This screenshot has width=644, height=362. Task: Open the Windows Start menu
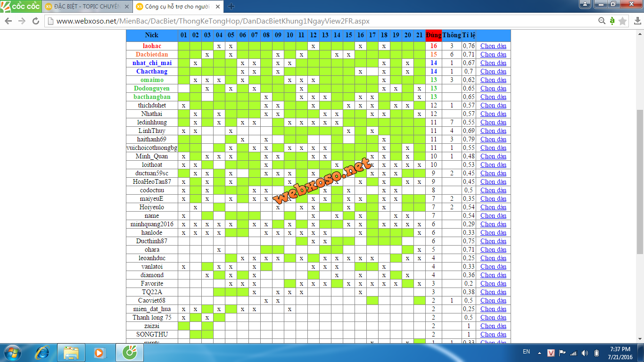tap(12, 353)
